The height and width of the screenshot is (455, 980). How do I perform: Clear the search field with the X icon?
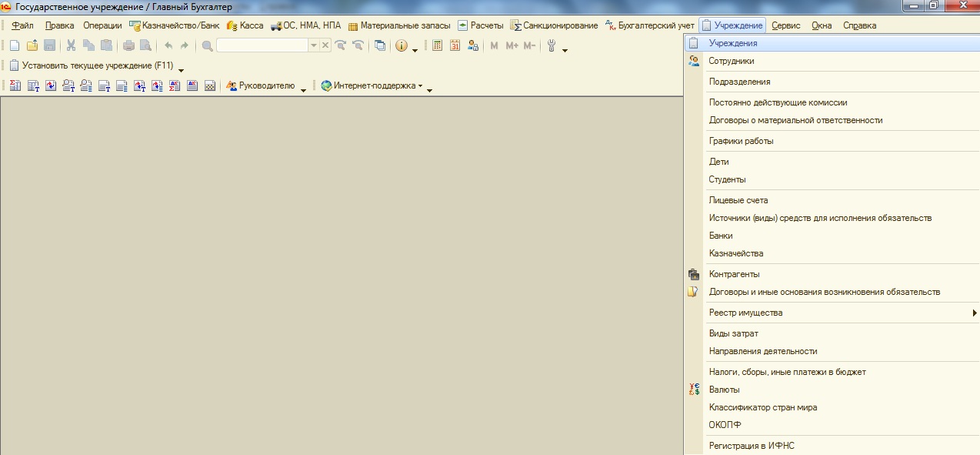click(x=325, y=45)
